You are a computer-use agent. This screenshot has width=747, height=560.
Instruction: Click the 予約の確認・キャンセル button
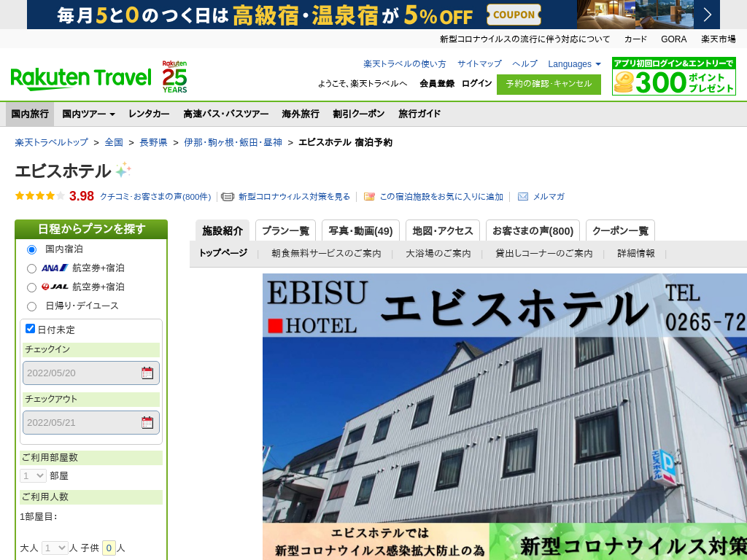point(549,85)
